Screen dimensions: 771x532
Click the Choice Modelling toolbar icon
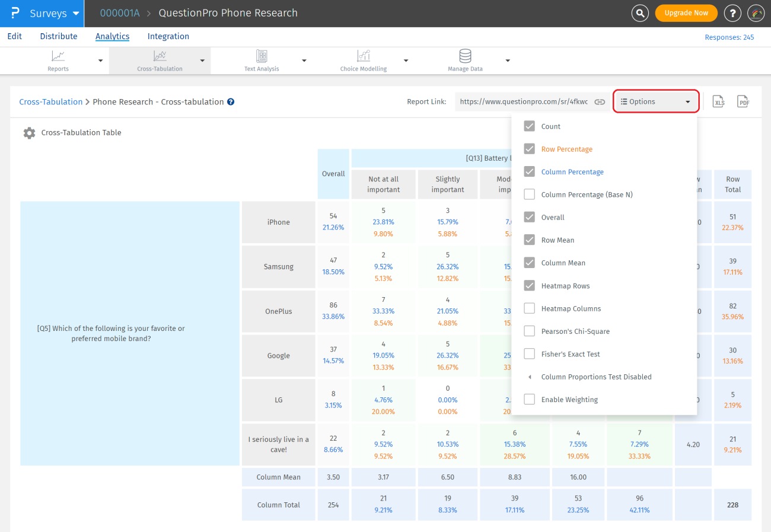click(363, 56)
